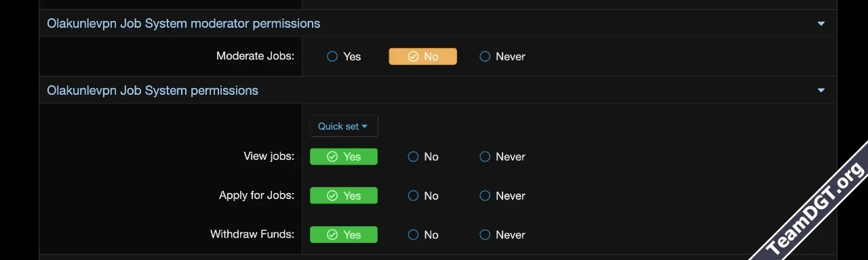Set Withdraw Funds to Never
Image resolution: width=868 pixels, height=260 pixels.
point(502,235)
